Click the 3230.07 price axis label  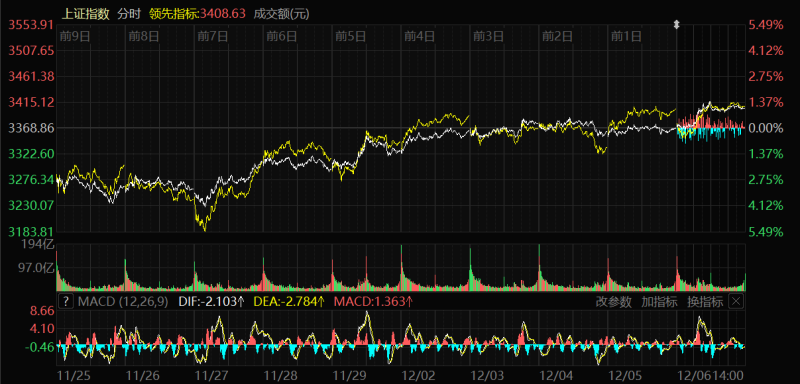click(31, 206)
